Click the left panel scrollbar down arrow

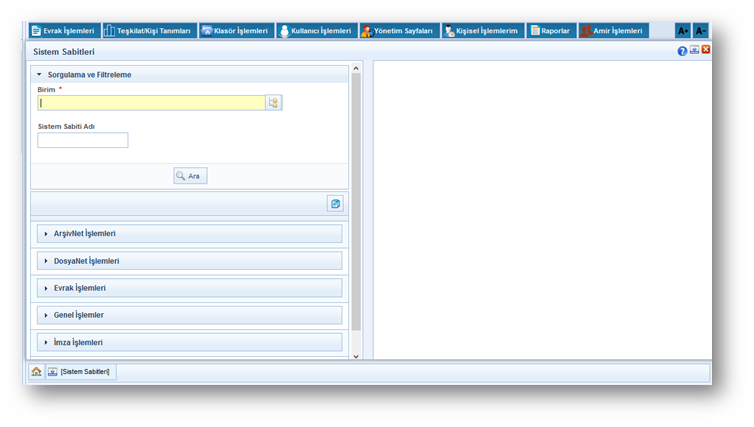click(x=356, y=356)
